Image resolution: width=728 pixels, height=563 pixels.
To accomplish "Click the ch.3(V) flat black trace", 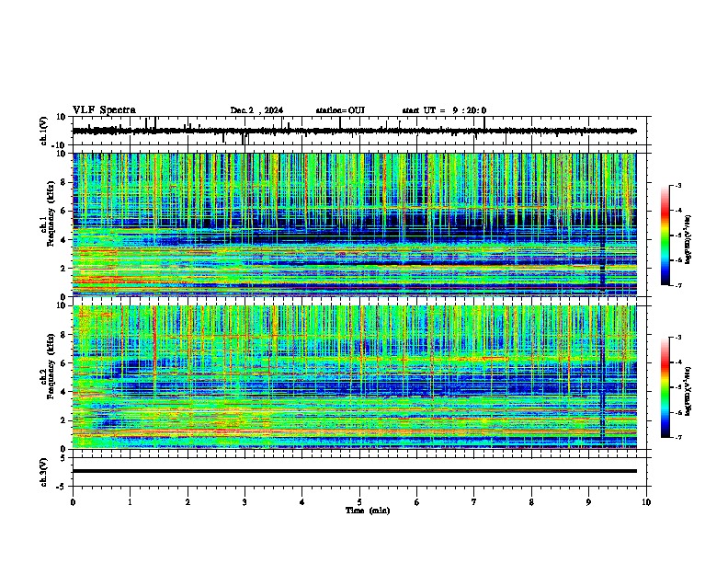I will (x=355, y=471).
